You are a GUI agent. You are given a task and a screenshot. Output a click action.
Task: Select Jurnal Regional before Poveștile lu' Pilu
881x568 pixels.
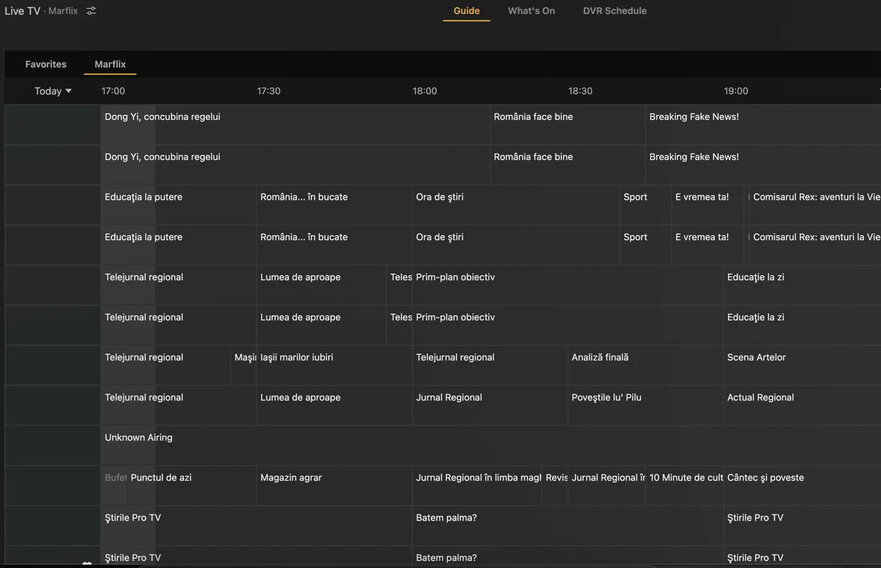pyautogui.click(x=490, y=405)
